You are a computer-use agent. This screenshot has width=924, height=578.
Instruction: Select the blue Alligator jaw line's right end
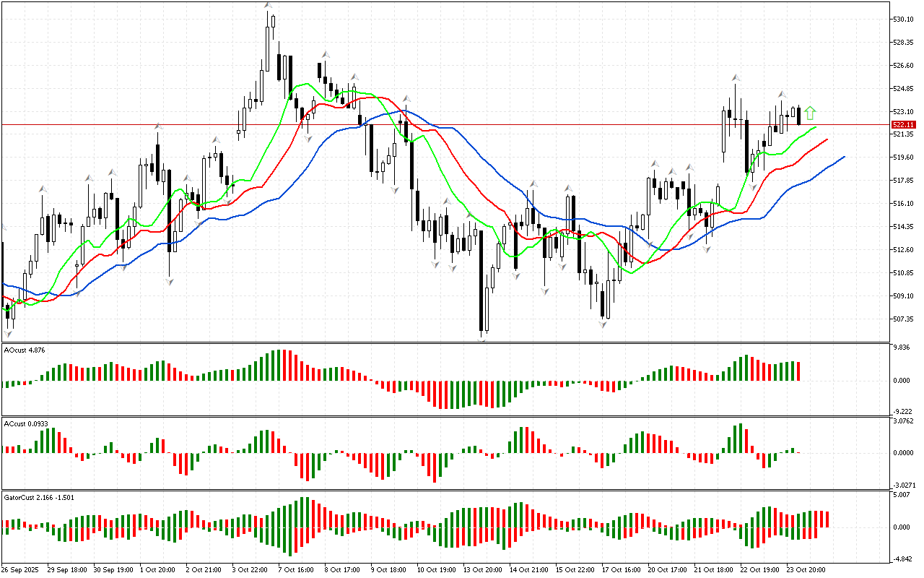[843, 157]
